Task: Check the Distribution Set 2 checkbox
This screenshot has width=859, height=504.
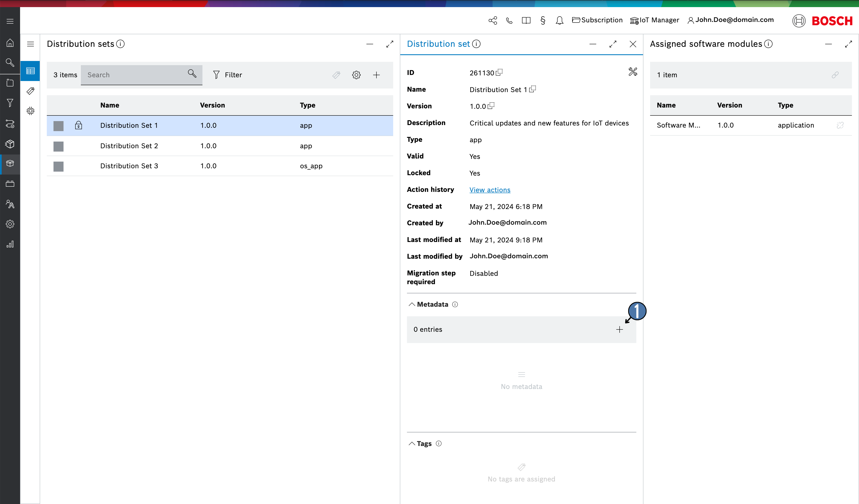Action: click(58, 146)
